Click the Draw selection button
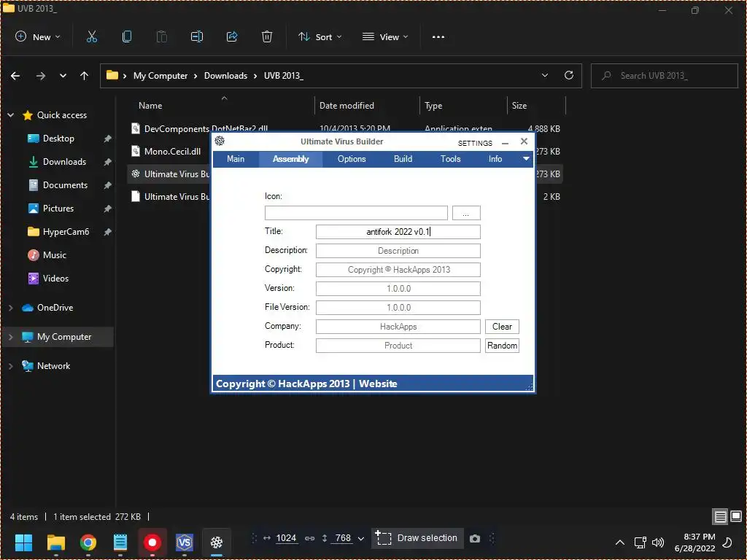Screen dimensions: 747x560 pyautogui.click(x=417, y=538)
